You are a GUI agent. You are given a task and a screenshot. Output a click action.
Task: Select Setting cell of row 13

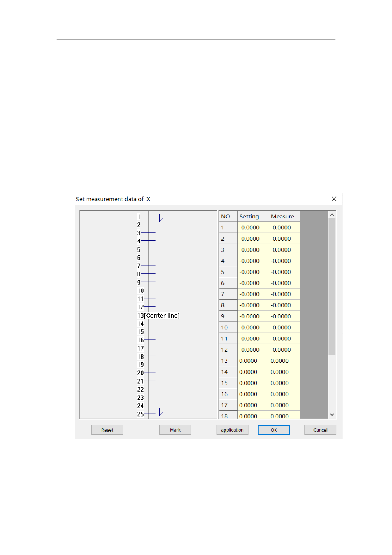(253, 361)
